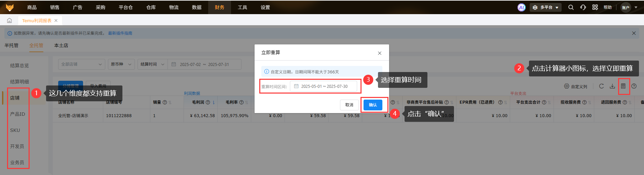Click the 重算时间区间 date range field
The height and width of the screenshot is (175, 644).
click(324, 86)
